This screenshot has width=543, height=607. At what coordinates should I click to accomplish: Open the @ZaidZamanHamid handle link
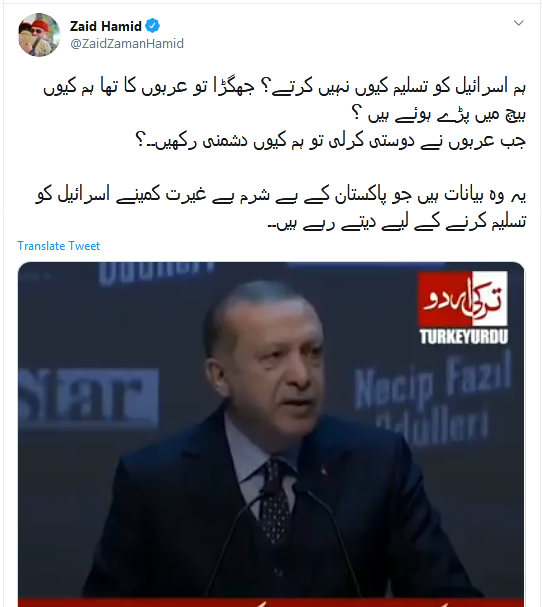pos(127,43)
